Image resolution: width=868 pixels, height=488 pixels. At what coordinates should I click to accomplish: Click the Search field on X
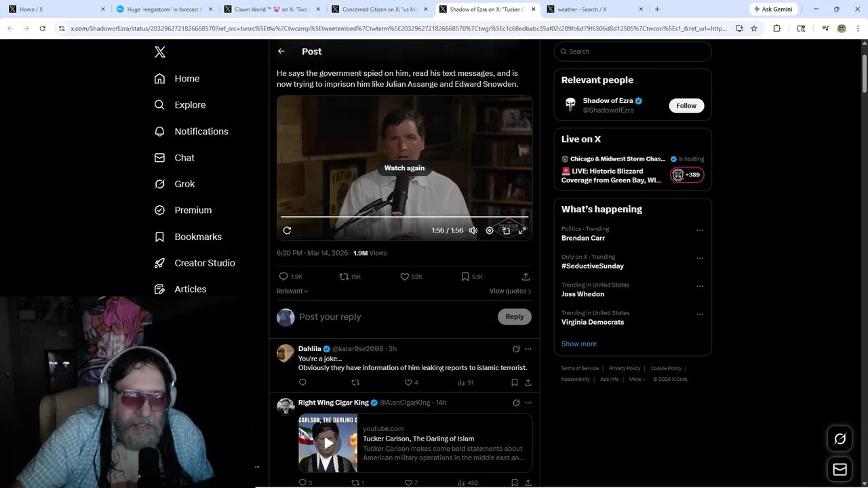pyautogui.click(x=633, y=52)
